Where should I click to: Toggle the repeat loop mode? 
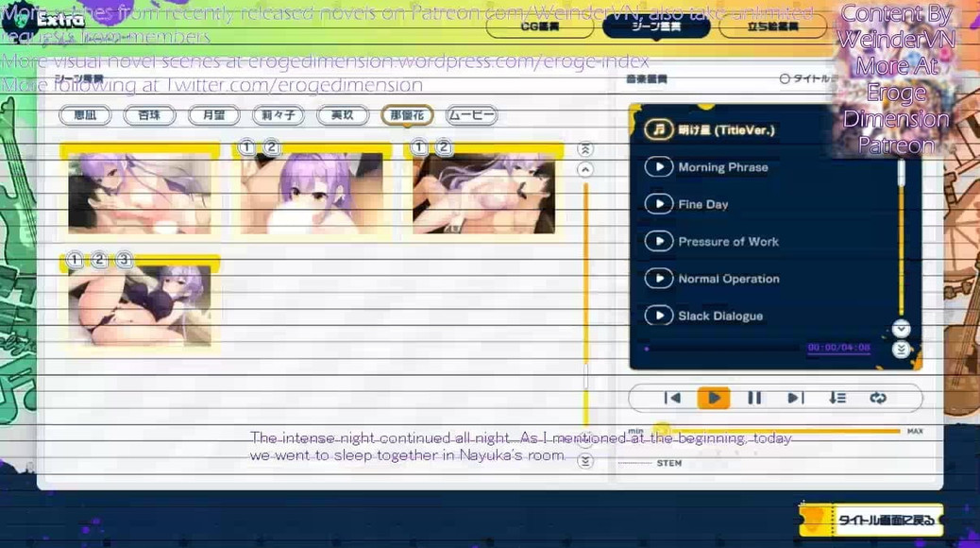tap(878, 399)
